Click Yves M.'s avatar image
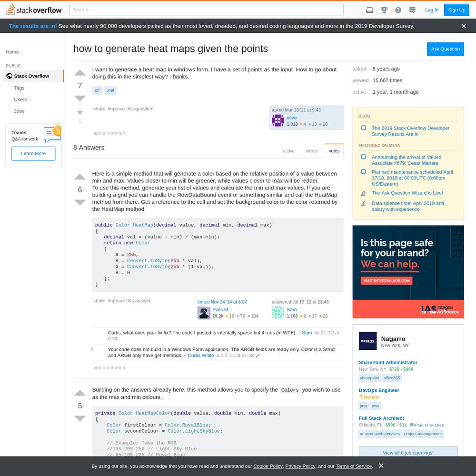 (x=204, y=313)
